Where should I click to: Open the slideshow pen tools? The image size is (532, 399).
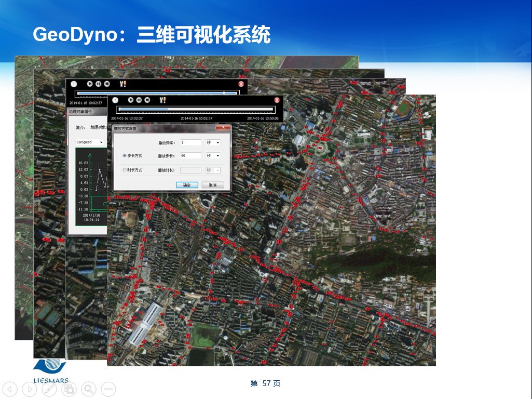(49, 389)
